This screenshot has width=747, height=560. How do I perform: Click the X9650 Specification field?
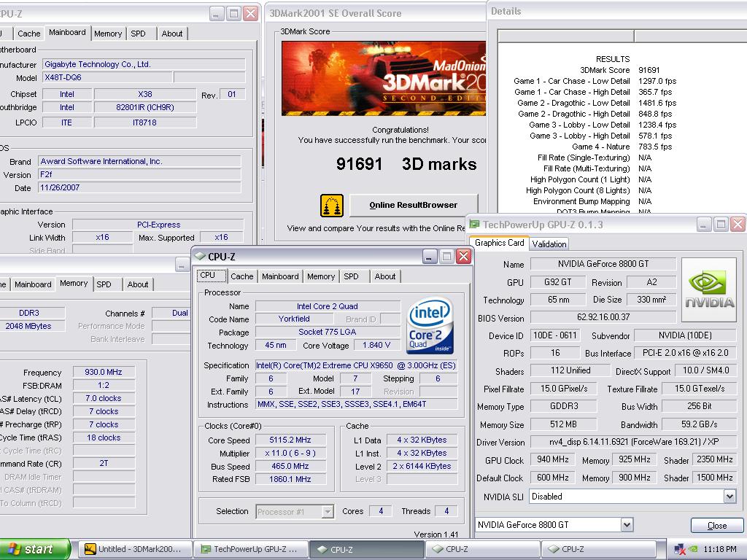(356, 366)
